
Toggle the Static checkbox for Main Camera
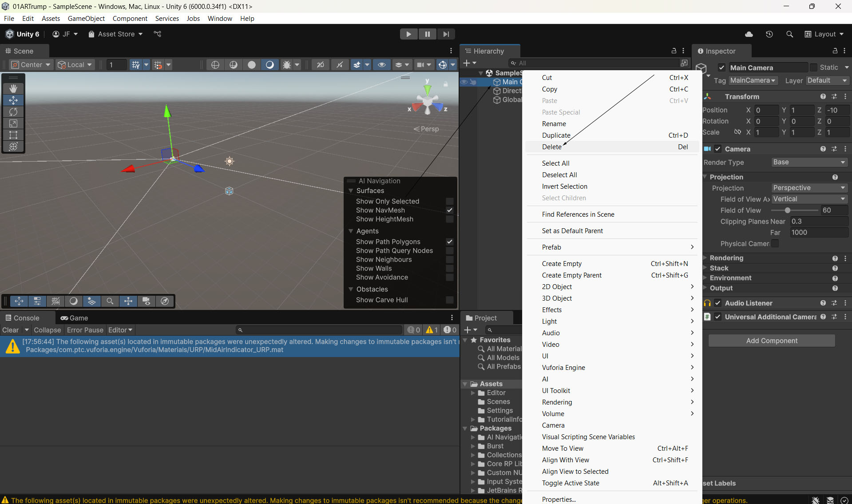(x=813, y=67)
